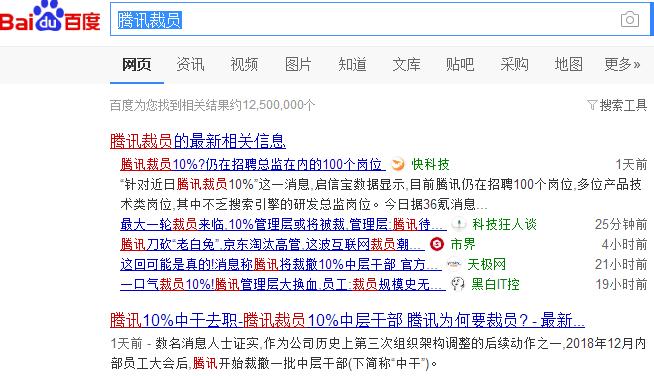
Task: Switch to the 资讯 tab
Action: 190,65
